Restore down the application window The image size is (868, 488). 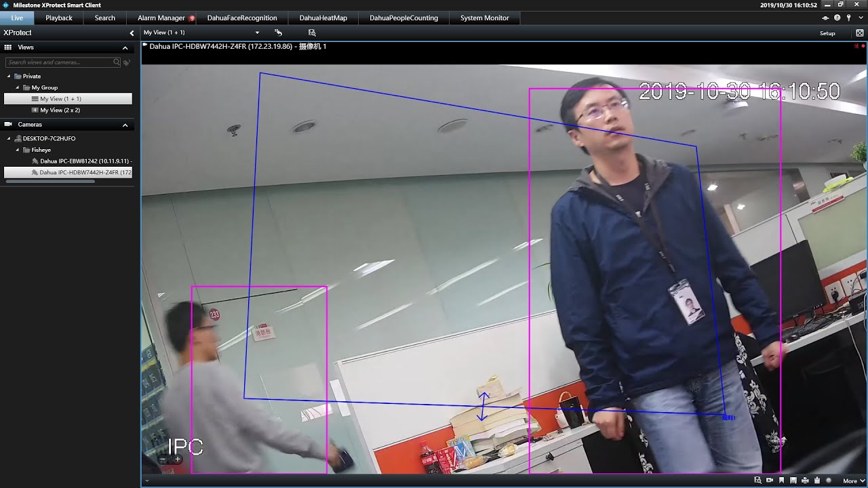click(x=841, y=5)
